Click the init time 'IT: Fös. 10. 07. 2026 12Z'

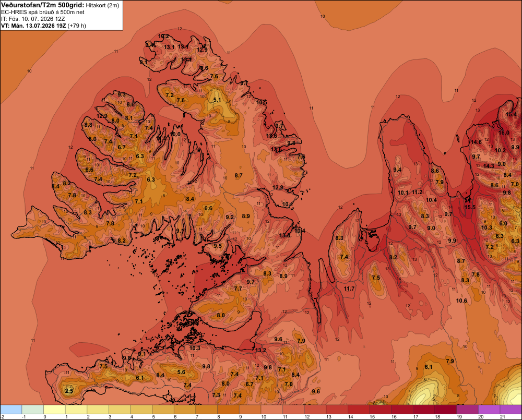33,19
